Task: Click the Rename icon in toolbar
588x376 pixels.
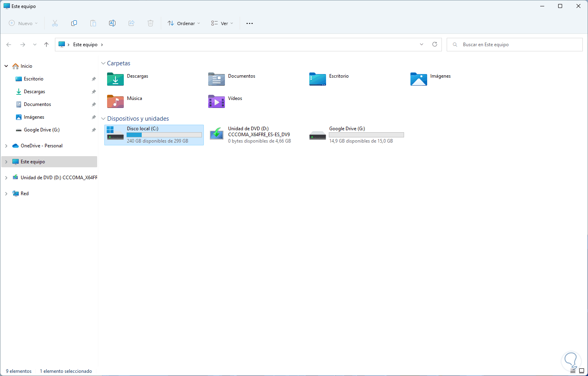Action: click(x=112, y=23)
